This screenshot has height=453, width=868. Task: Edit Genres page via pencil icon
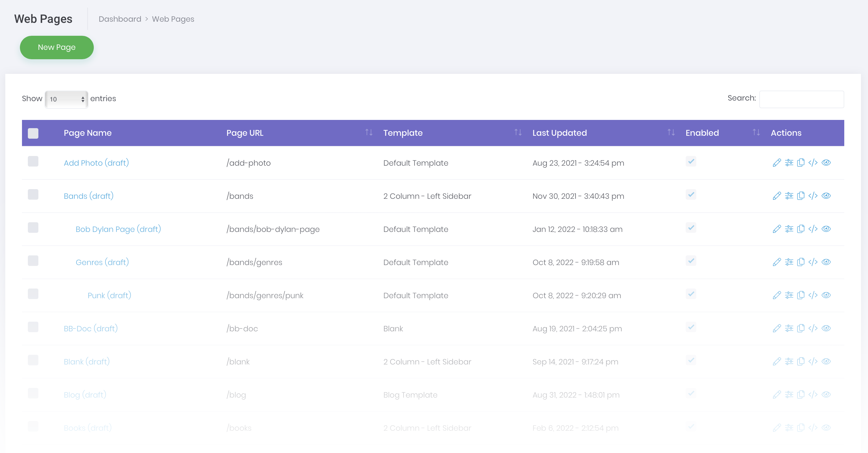tap(777, 262)
